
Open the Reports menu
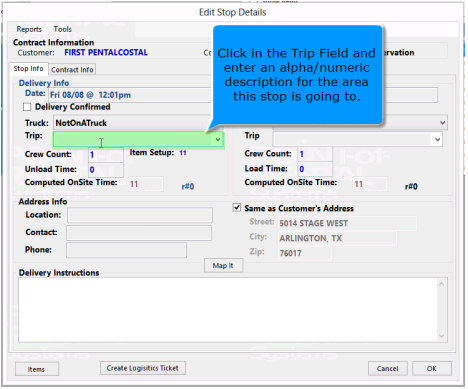point(29,29)
